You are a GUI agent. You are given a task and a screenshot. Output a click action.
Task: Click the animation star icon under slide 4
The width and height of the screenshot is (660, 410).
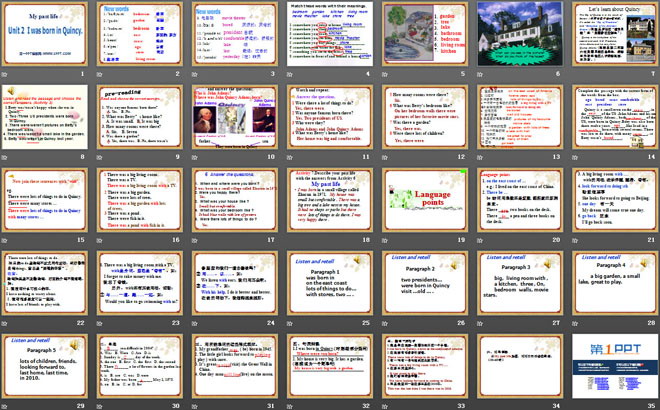(x=290, y=74)
